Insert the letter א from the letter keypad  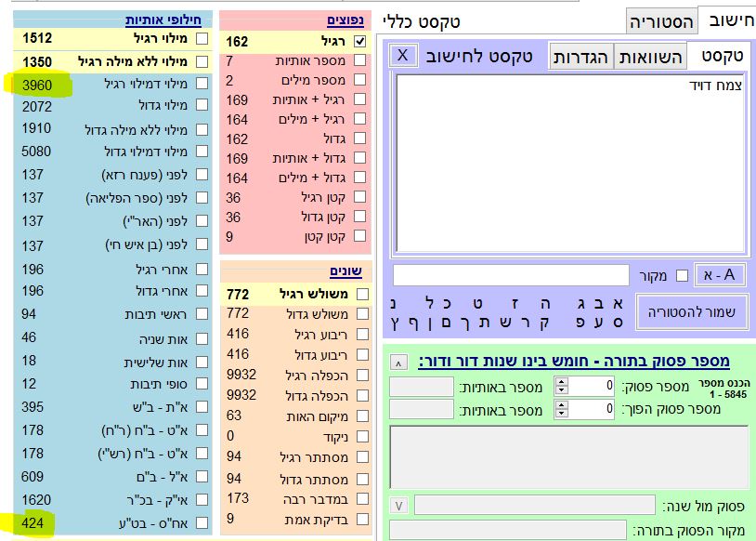click(619, 303)
